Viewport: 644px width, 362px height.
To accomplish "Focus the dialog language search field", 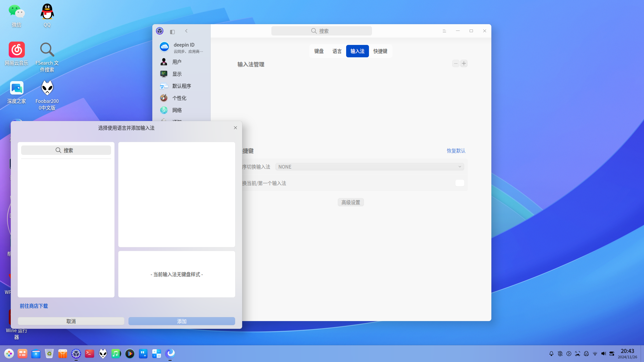I will coord(66,150).
